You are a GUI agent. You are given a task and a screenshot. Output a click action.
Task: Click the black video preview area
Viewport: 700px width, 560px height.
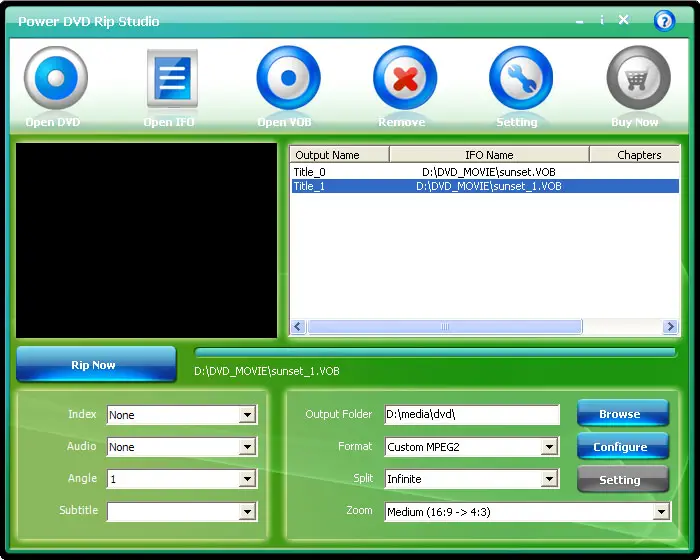click(146, 240)
